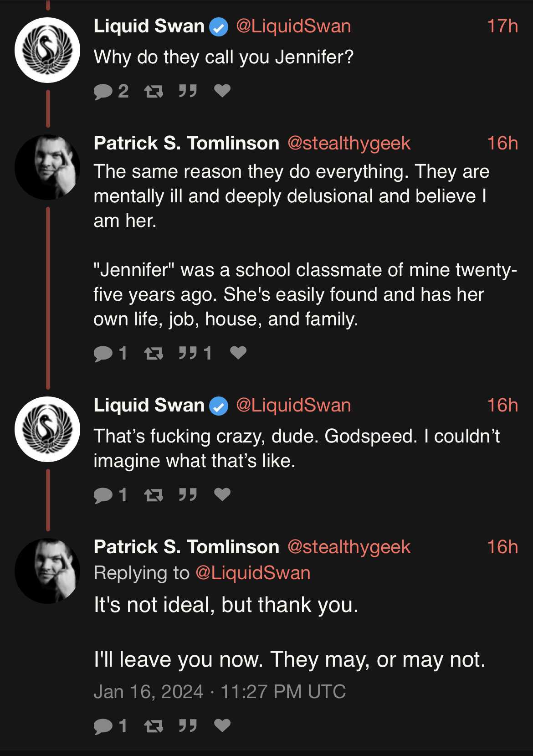Viewport: 533px width, 756px height.
Task: Quote Liquid Swan's 'Godspeed' tweet
Action: pyautogui.click(x=188, y=494)
